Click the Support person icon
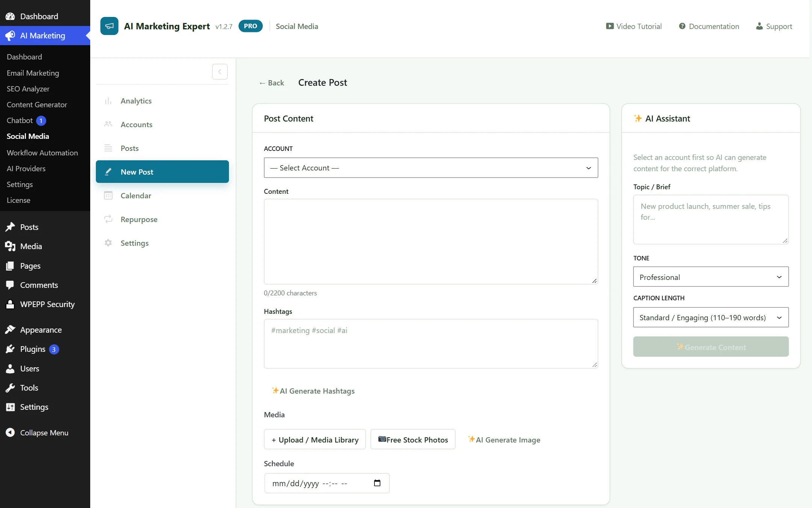This screenshot has width=812, height=508. click(759, 26)
